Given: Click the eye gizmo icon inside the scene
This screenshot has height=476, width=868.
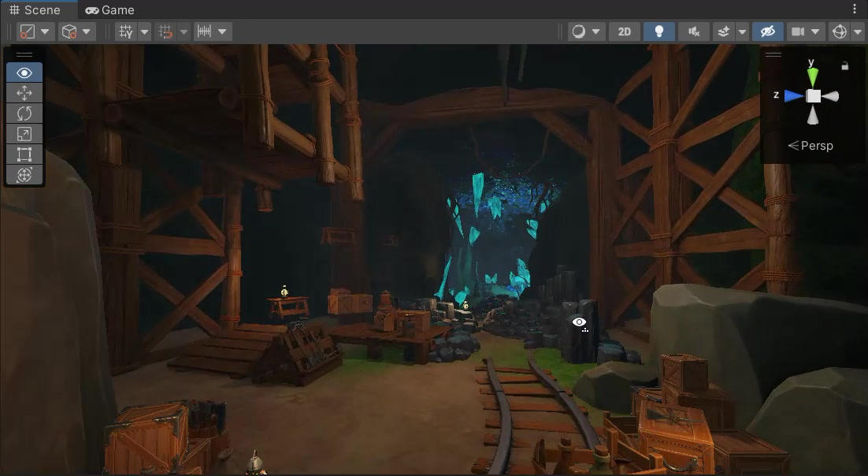Looking at the screenshot, I should pyautogui.click(x=579, y=322).
